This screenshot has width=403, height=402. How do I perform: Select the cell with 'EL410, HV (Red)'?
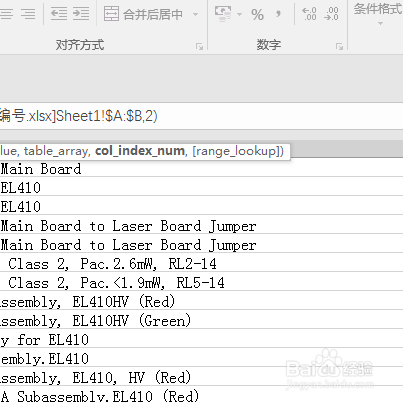tap(201, 378)
